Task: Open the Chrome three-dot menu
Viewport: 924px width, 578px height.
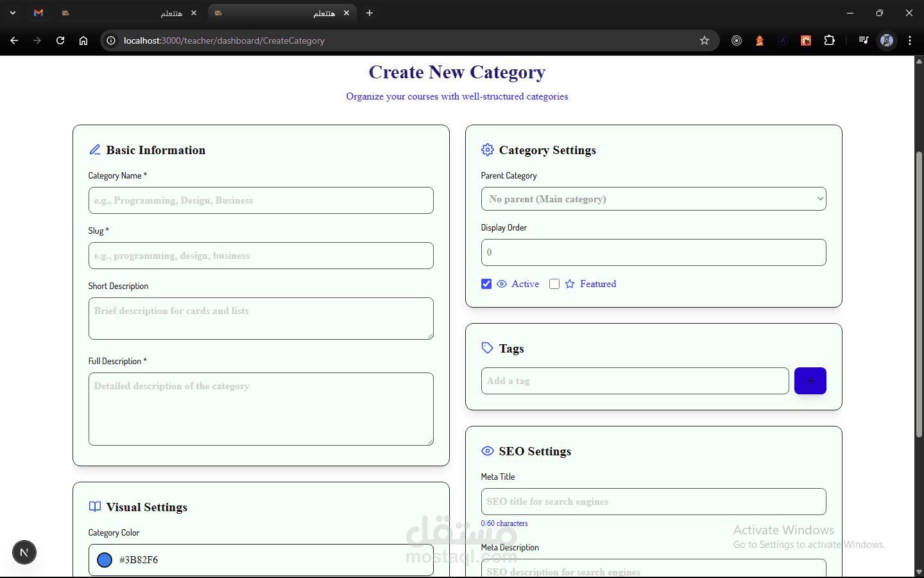Action: (x=909, y=40)
